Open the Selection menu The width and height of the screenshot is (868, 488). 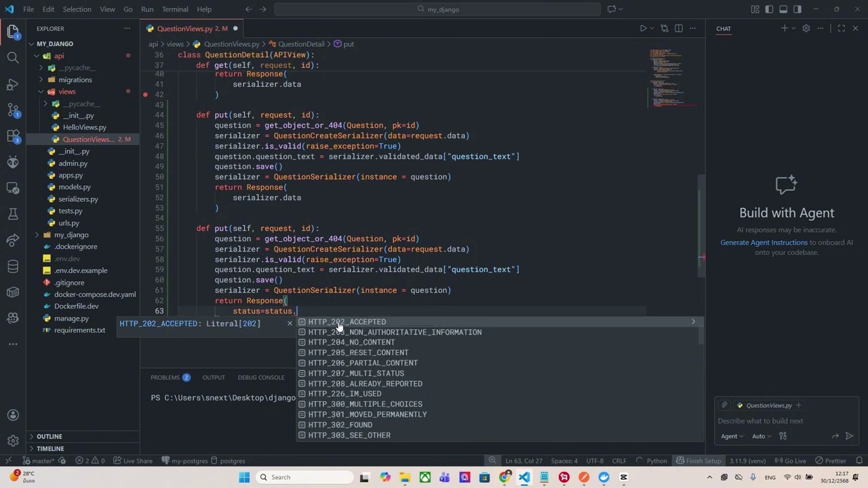[77, 9]
